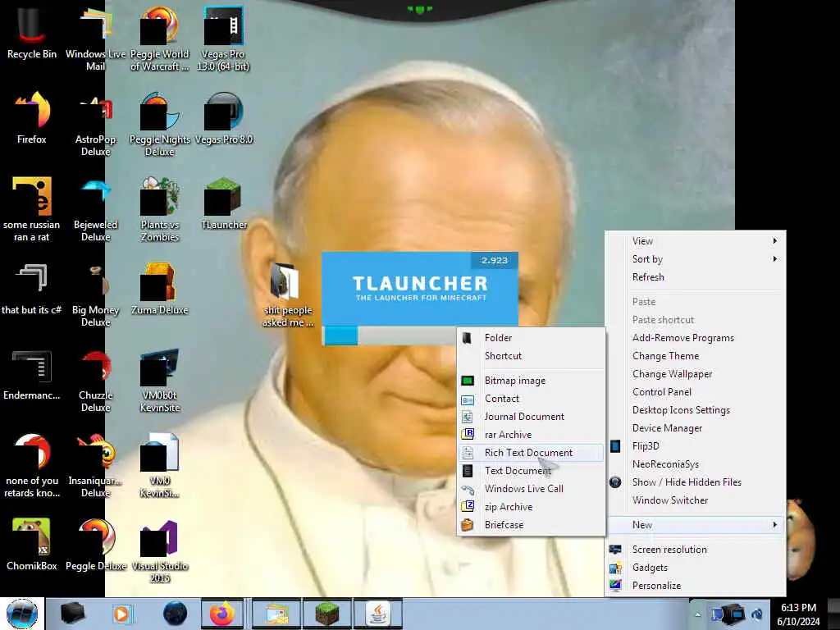Launch Windows Live Mail from desktop
This screenshot has height=630, width=840.
pyautogui.click(x=95, y=39)
